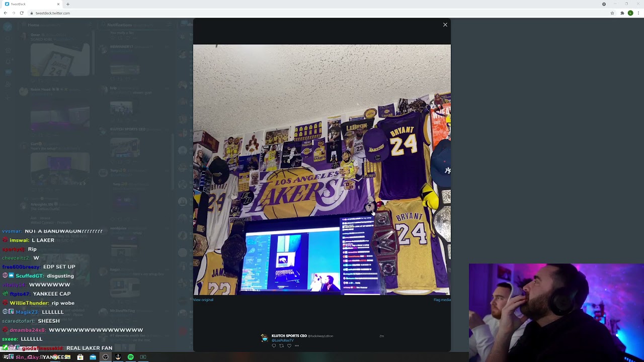Click the Chrome tab search dropdown icon

[604, 4]
